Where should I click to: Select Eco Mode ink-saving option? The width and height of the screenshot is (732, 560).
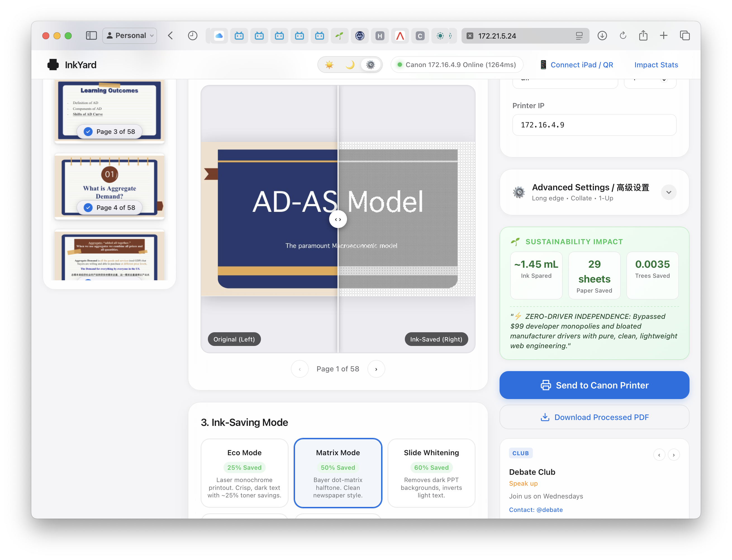[244, 473]
